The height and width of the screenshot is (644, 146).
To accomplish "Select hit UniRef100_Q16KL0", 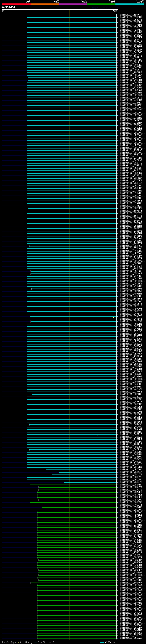I will tap(131, 103).
